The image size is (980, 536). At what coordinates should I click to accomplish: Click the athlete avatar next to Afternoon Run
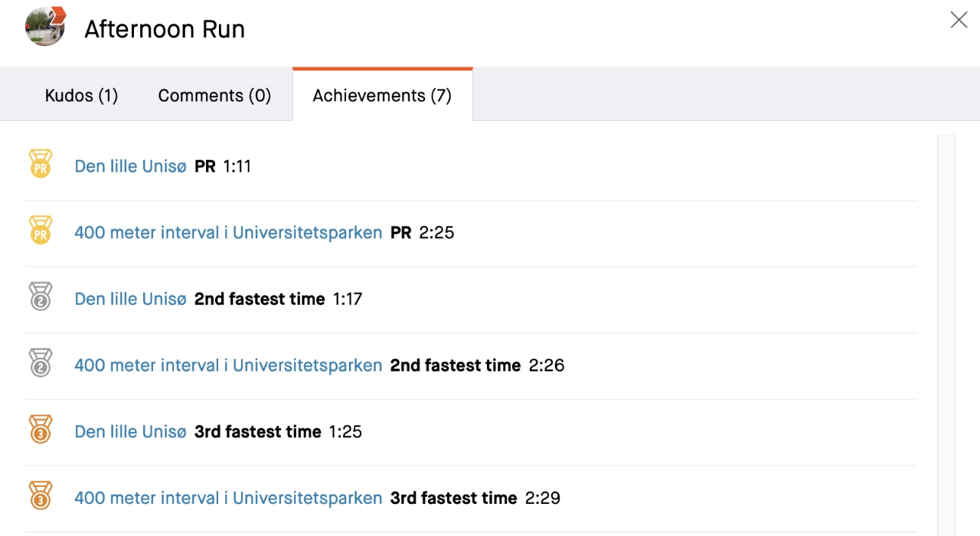(45, 27)
